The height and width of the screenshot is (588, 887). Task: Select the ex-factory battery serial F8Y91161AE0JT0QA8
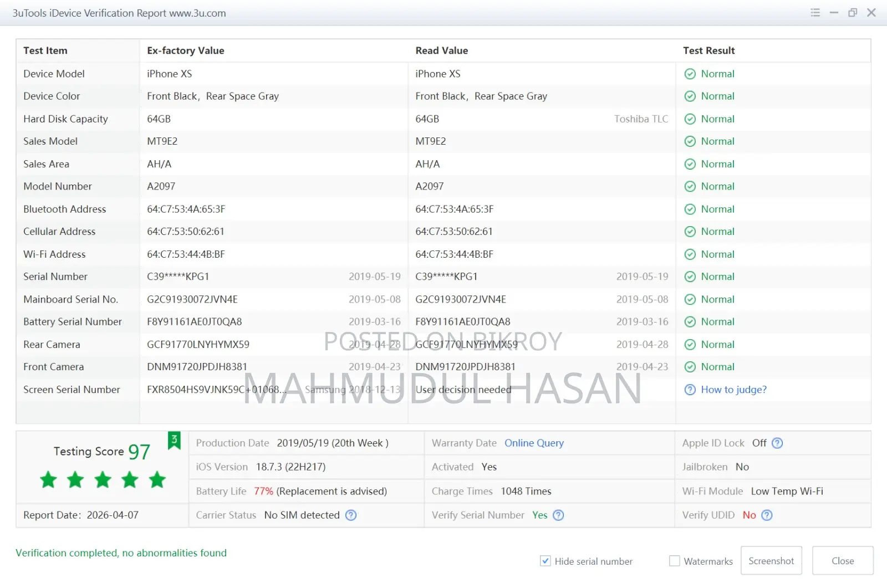pos(195,322)
